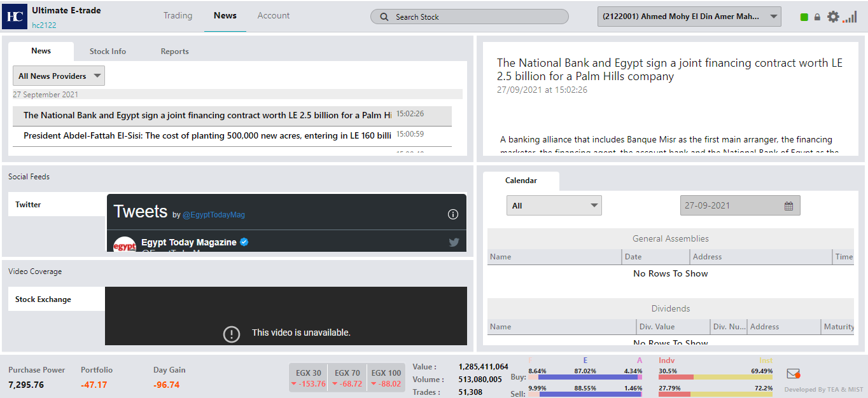Open the envelope messages icon

pyautogui.click(x=794, y=374)
